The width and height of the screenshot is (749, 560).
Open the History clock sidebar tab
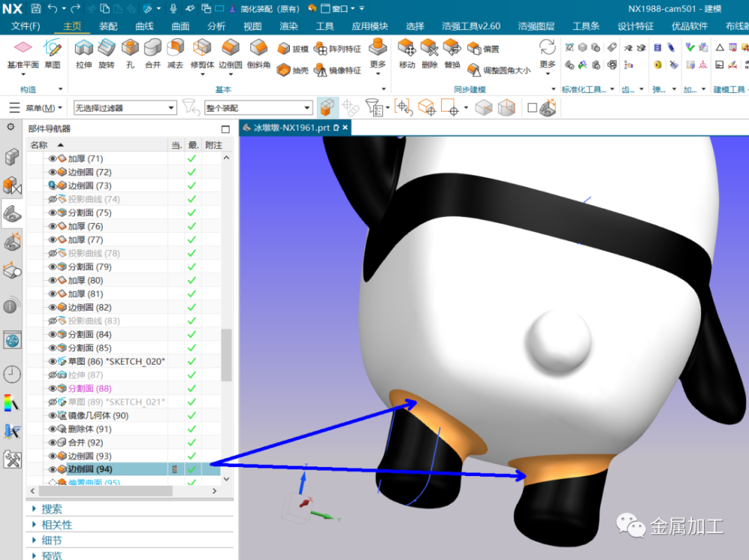12,374
